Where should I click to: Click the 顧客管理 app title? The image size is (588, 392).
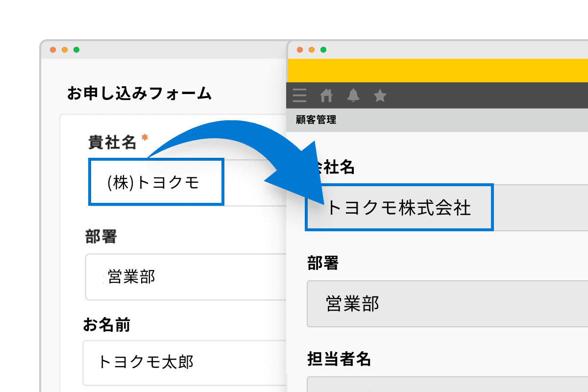[x=316, y=120]
